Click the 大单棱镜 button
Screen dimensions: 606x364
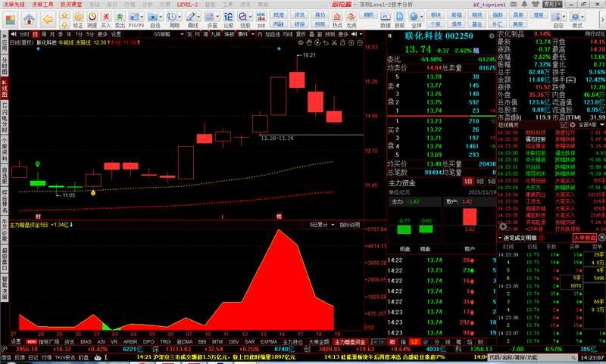click(x=584, y=238)
